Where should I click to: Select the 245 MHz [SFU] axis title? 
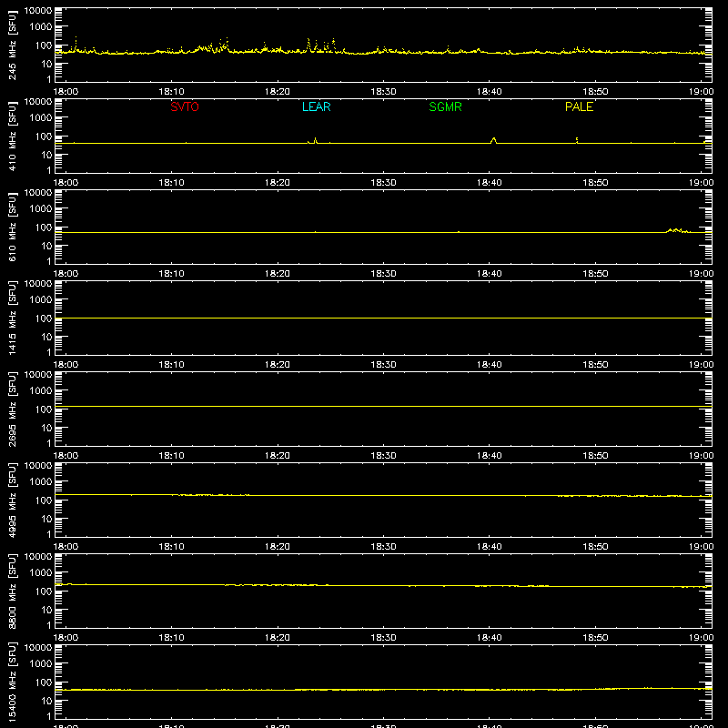coord(13,45)
